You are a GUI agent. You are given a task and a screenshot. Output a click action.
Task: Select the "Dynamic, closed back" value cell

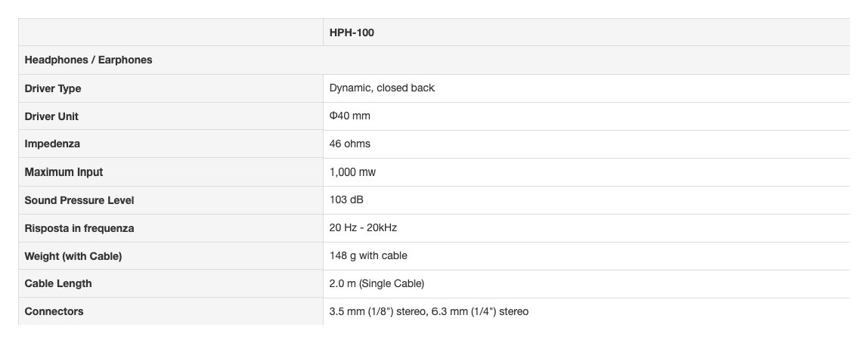tap(382, 88)
